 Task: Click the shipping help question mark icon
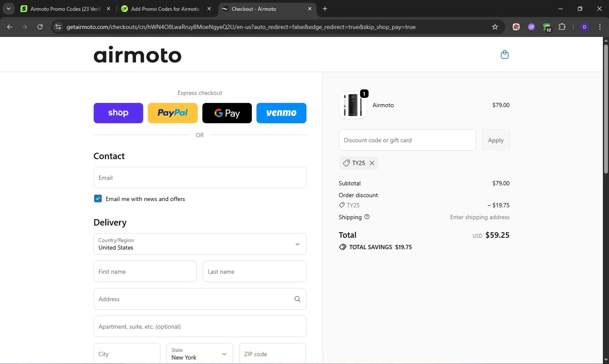[367, 217]
